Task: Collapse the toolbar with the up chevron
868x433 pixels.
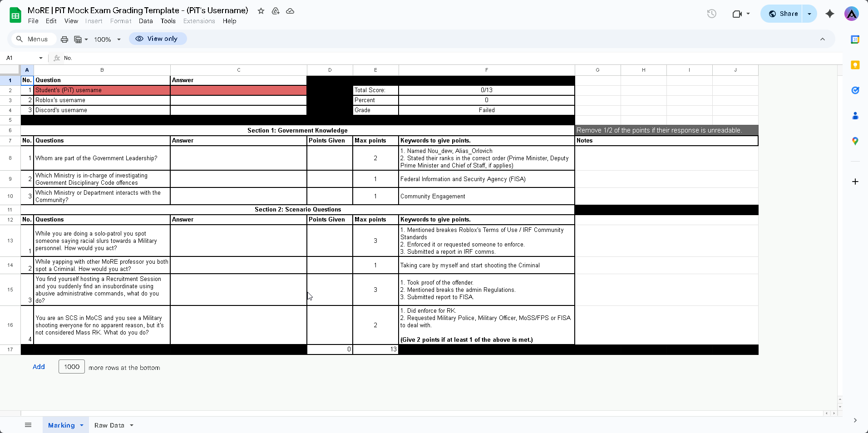Action: 822,39
